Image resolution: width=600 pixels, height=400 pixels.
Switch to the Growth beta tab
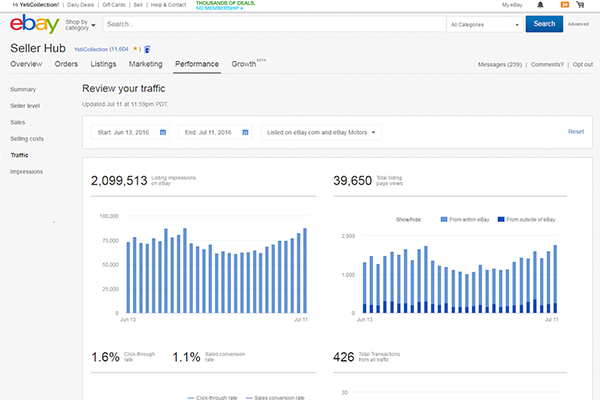[x=248, y=64]
